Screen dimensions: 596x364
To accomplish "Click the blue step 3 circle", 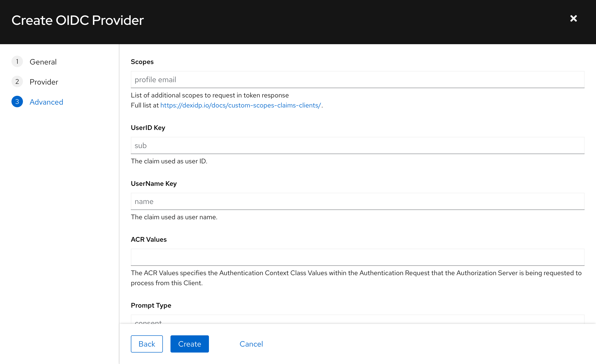I will pyautogui.click(x=17, y=102).
